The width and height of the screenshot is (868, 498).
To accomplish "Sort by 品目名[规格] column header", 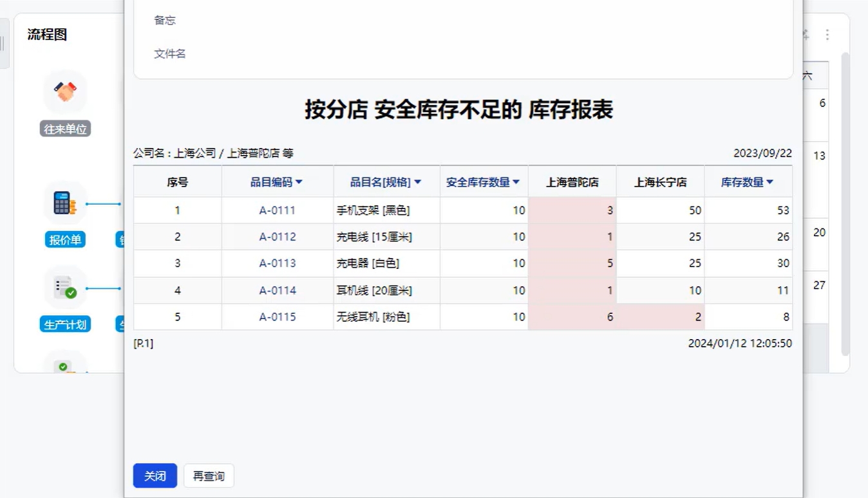I will (386, 182).
